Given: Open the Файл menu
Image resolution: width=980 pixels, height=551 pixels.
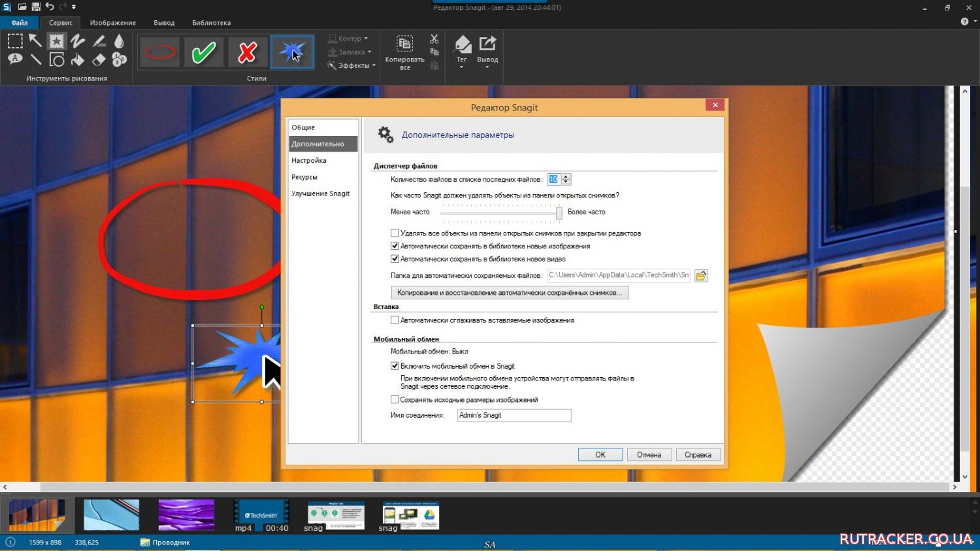Looking at the screenshot, I should 20,22.
